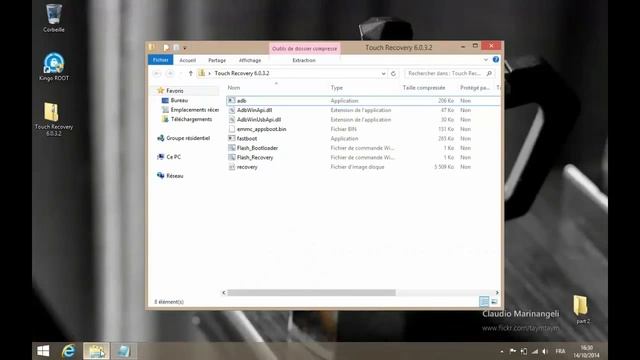
Task: Select Ce PC in the navigation pane
Action: coord(173,157)
